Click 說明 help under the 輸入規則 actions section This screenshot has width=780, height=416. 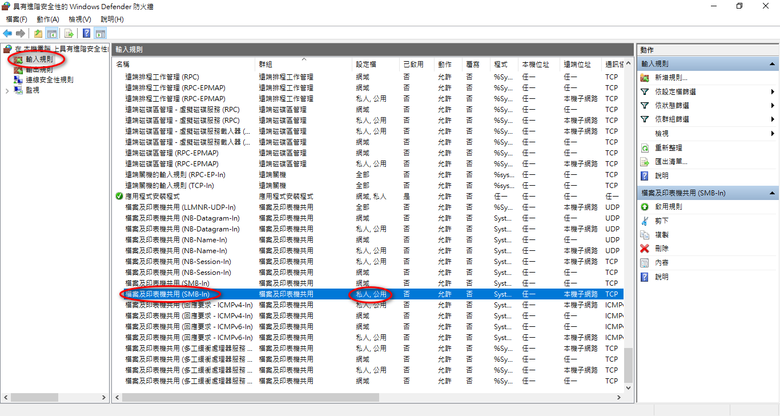(662, 176)
